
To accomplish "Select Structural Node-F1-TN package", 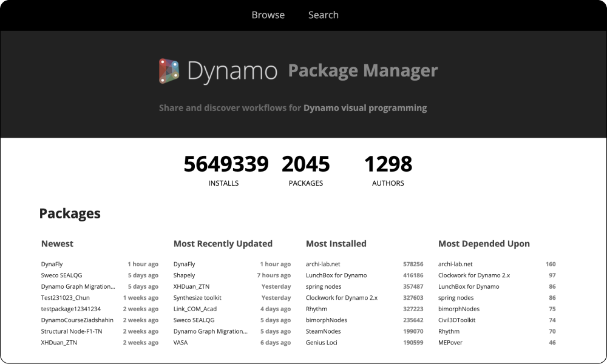I will 72,331.
